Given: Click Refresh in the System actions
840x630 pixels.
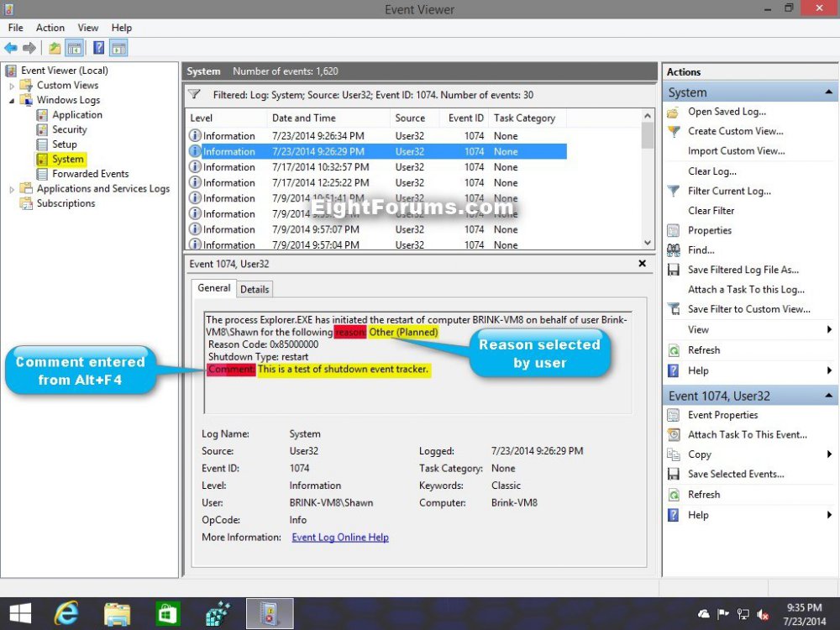Looking at the screenshot, I should [x=704, y=350].
